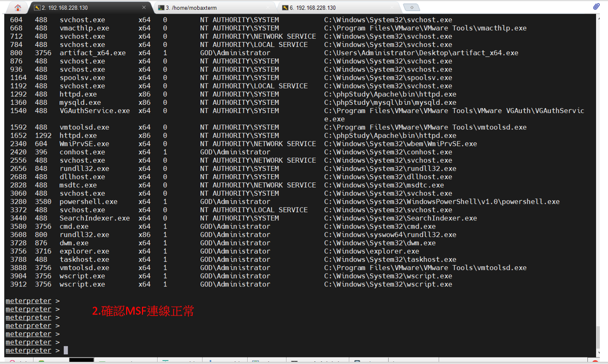
Task: Select PID 2656 of rundll32.exe
Action: tap(18, 169)
